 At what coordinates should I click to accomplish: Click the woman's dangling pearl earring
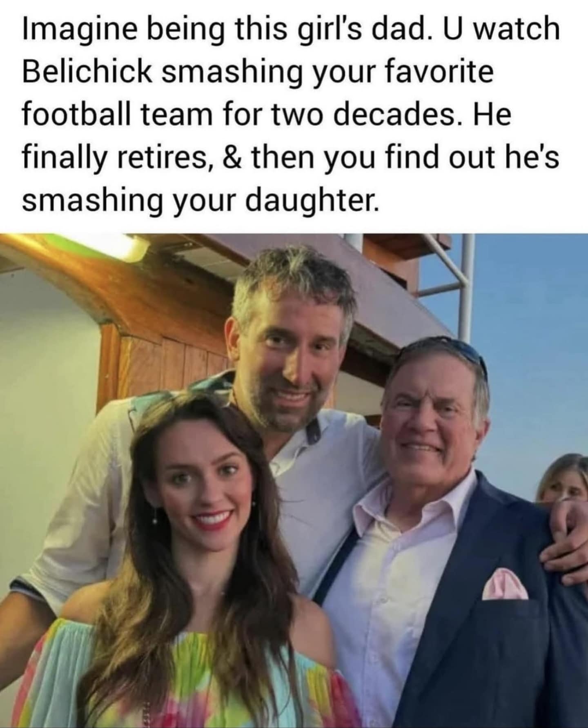pyautogui.click(x=156, y=518)
